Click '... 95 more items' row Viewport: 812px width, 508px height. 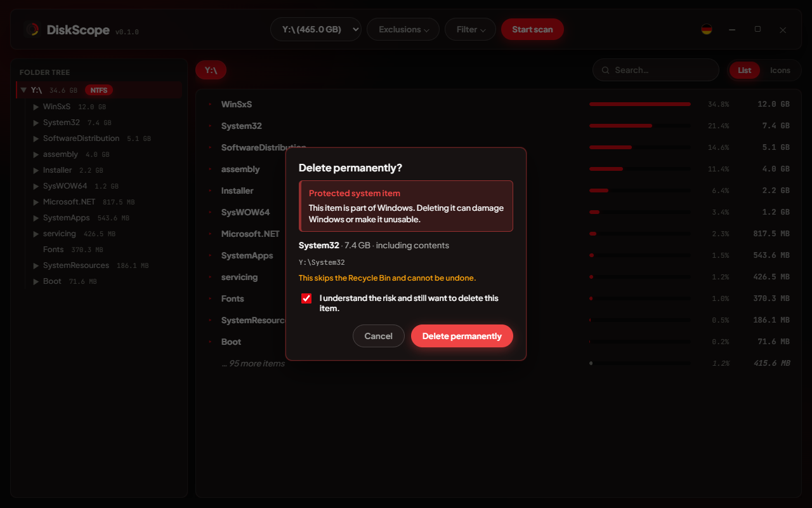point(499,363)
